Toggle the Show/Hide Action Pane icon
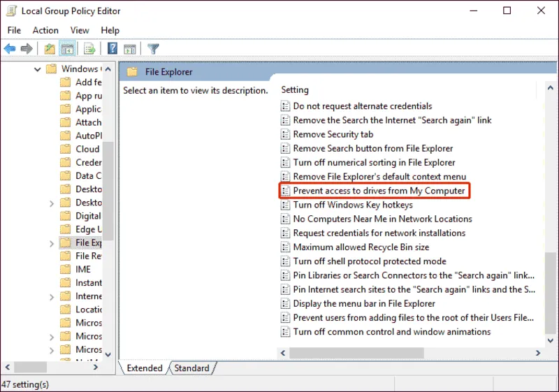 129,49
